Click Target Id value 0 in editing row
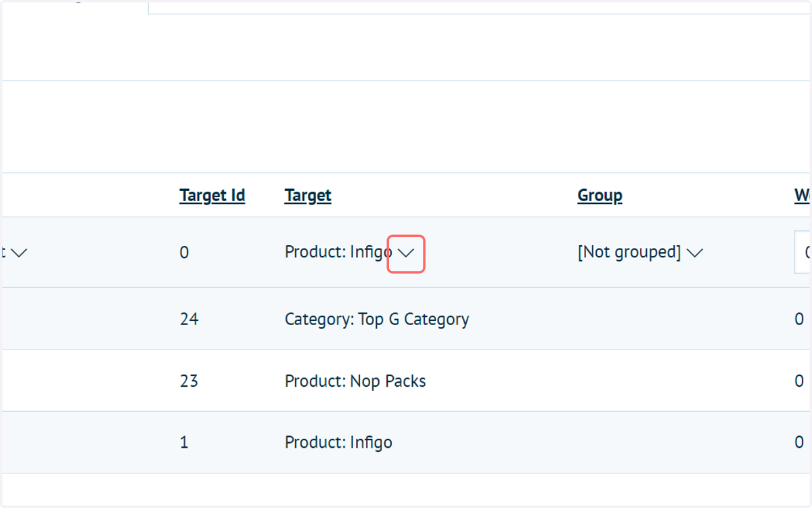The height and width of the screenshot is (508, 812). (185, 253)
